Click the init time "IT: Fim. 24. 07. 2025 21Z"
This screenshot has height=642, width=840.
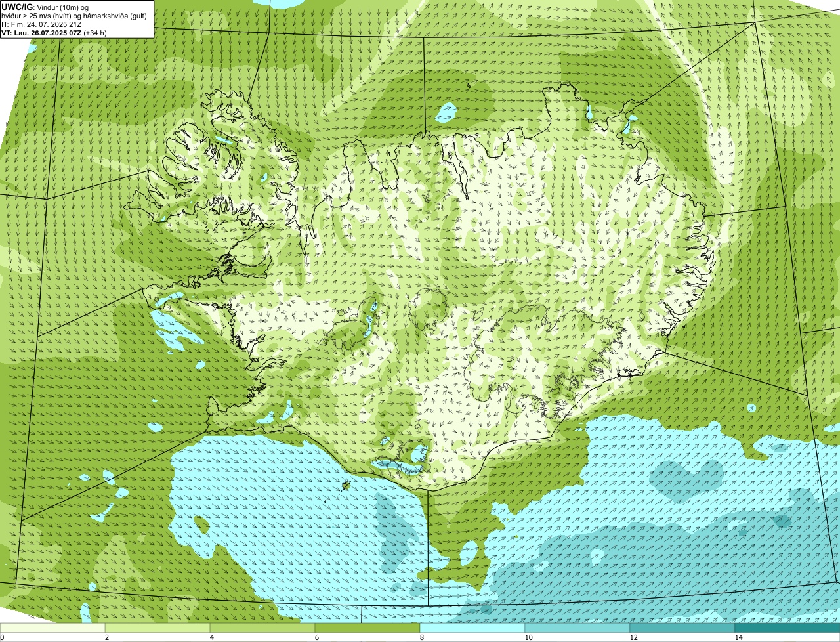pyautogui.click(x=40, y=24)
